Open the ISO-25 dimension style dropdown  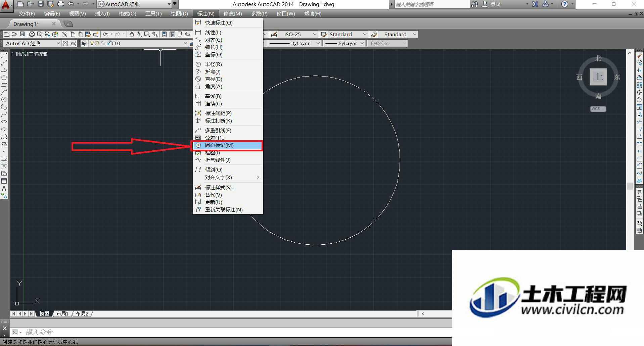pyautogui.click(x=297, y=34)
